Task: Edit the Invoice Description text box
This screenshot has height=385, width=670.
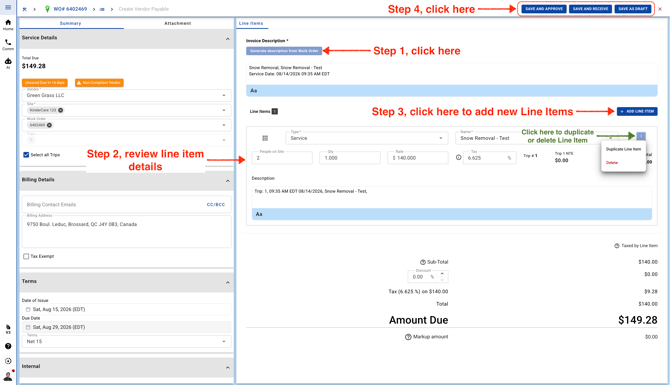Action: [452, 73]
